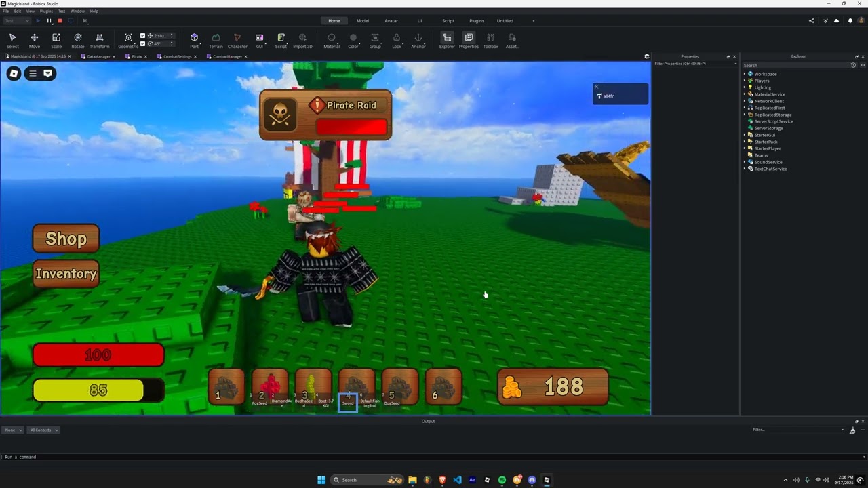Viewport: 868px width, 488px height.
Task: Choose the Transform tool
Action: click(x=100, y=41)
